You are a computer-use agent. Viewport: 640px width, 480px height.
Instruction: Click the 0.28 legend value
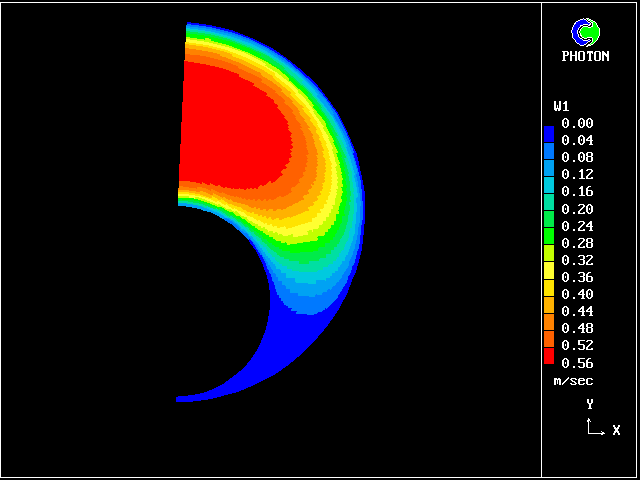(577, 243)
